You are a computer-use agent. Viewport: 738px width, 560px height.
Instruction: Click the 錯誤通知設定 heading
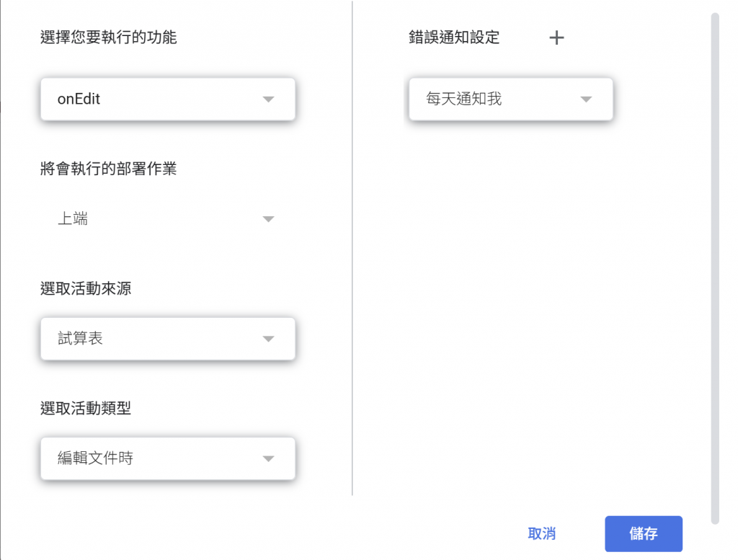pos(454,38)
